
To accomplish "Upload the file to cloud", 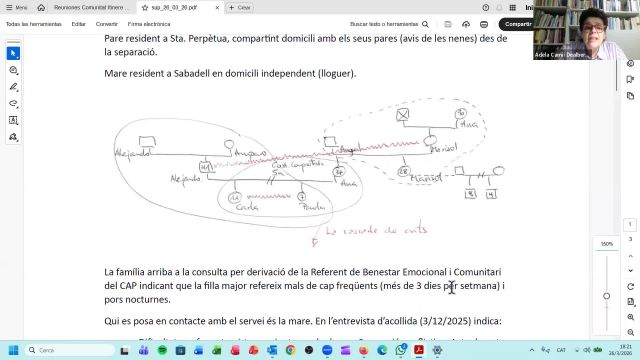I will 466,24.
